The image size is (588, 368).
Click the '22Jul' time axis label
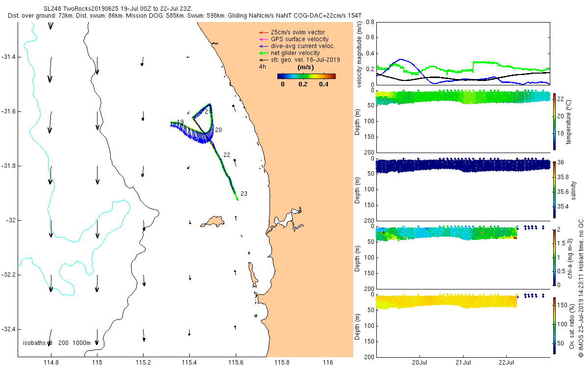tap(506, 363)
